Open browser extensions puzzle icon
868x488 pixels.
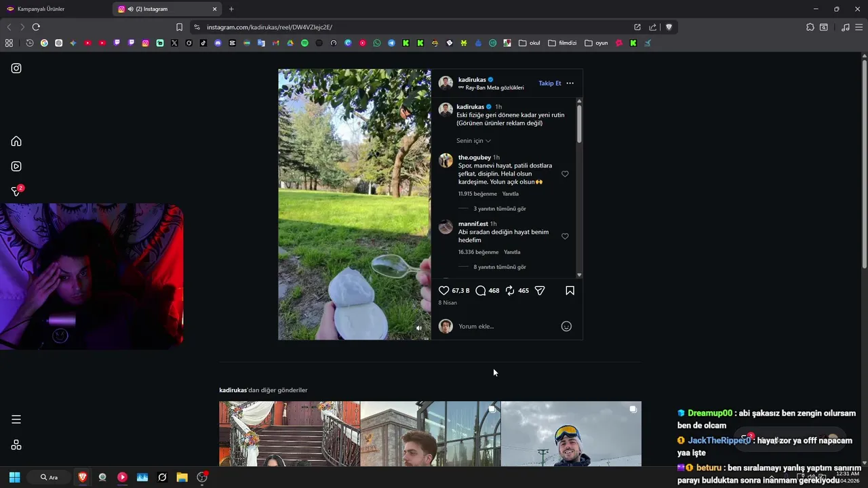pos(810,27)
